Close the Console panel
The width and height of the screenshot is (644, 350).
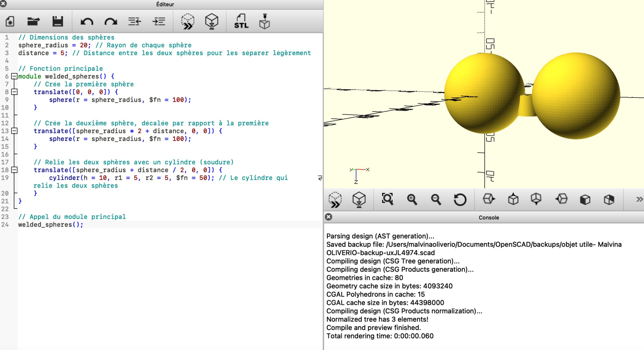click(x=329, y=217)
